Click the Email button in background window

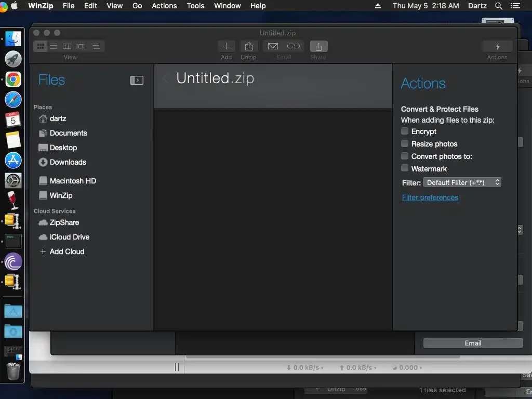(x=473, y=343)
